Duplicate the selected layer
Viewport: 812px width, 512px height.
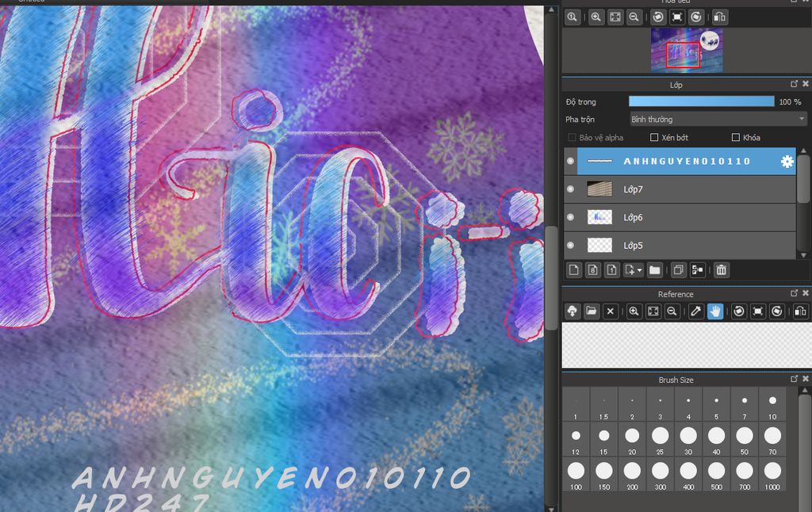(679, 269)
